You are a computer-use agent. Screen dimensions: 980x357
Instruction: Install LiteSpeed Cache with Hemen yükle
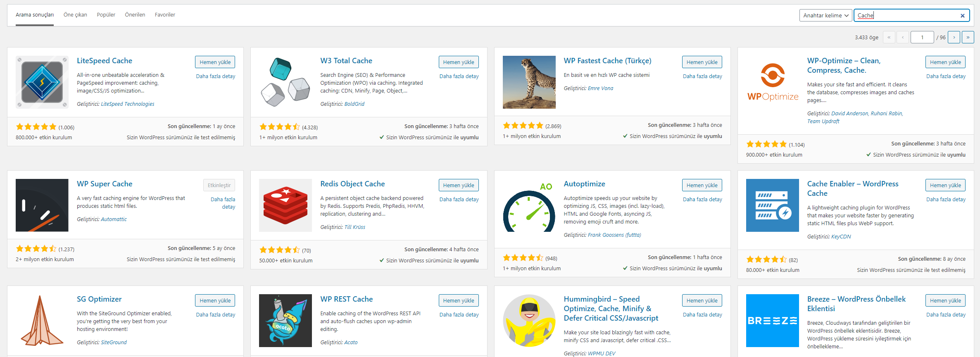215,62
